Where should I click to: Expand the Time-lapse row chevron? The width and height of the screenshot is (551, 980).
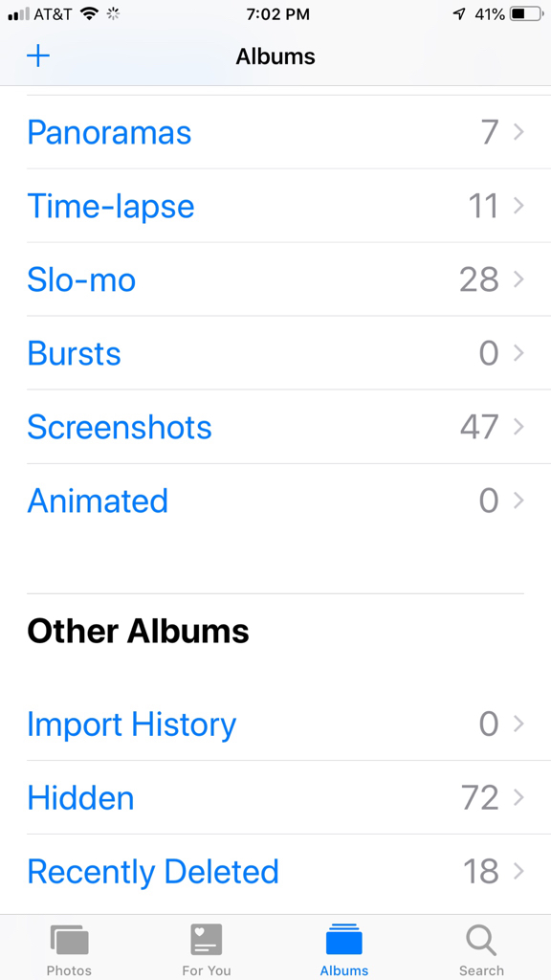518,206
